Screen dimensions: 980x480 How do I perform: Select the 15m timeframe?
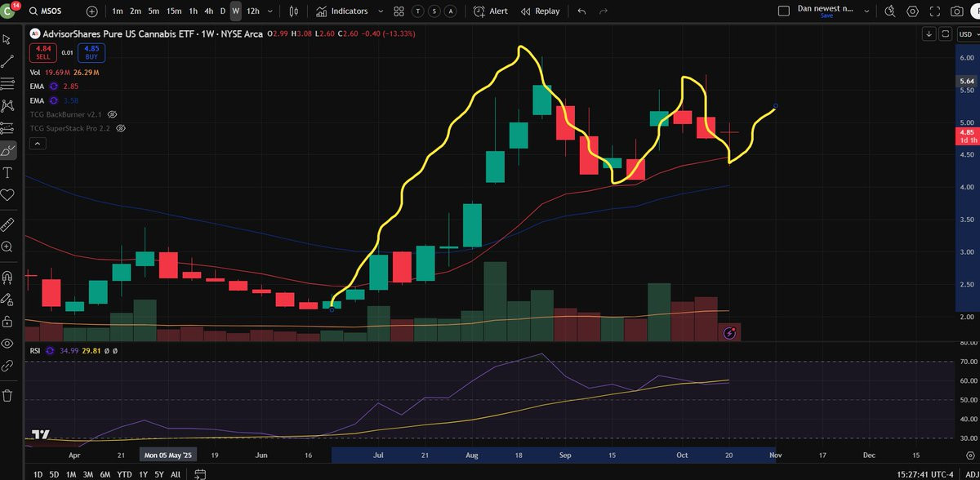pyautogui.click(x=174, y=11)
